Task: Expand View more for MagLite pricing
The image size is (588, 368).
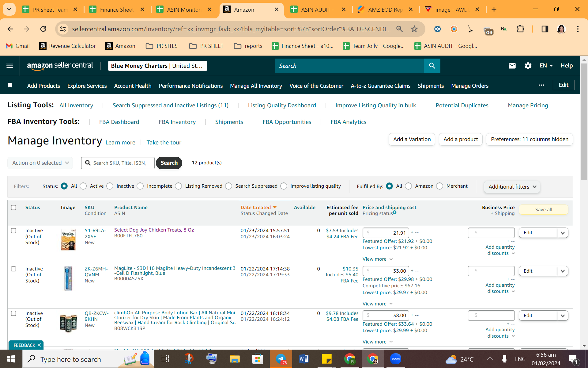Action: (378, 304)
